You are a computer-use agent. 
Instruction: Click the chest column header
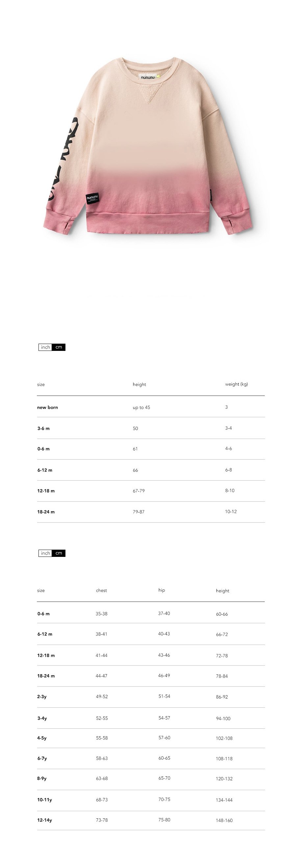pos(101,590)
